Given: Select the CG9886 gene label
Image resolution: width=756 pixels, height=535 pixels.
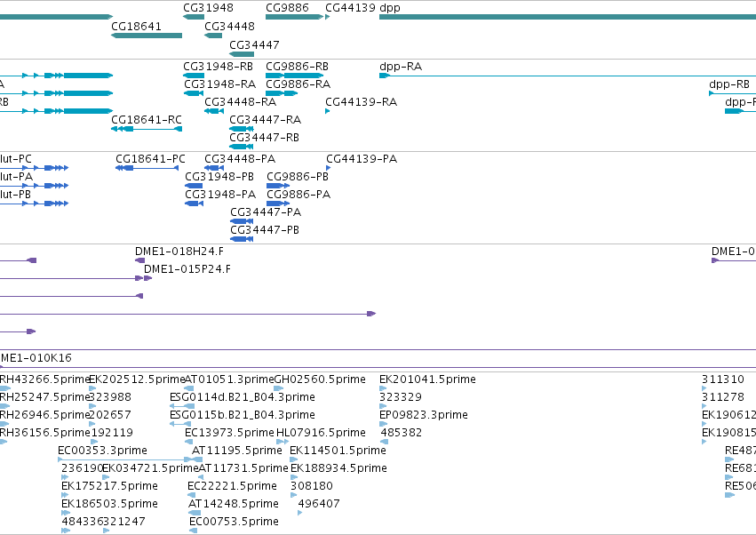Looking at the screenshot, I should point(287,8).
